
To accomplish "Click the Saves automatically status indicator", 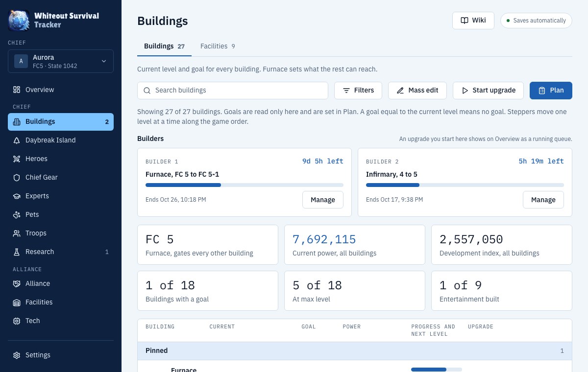I will [x=536, y=21].
